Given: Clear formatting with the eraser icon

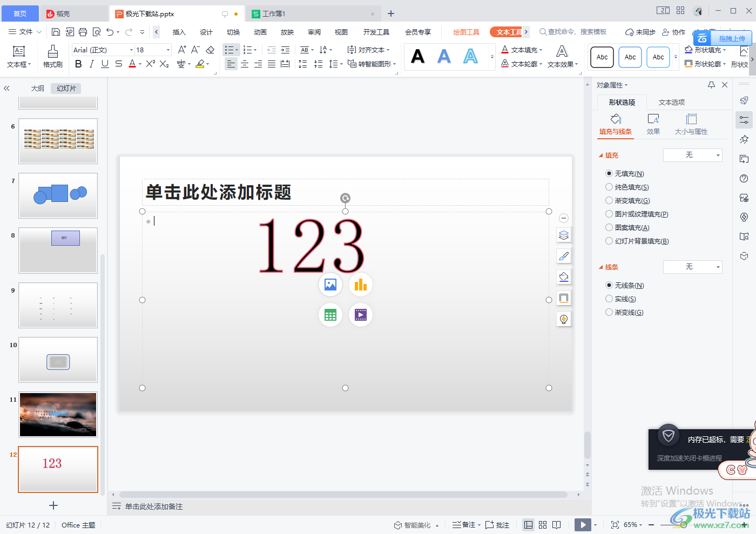Looking at the screenshot, I should pos(210,50).
